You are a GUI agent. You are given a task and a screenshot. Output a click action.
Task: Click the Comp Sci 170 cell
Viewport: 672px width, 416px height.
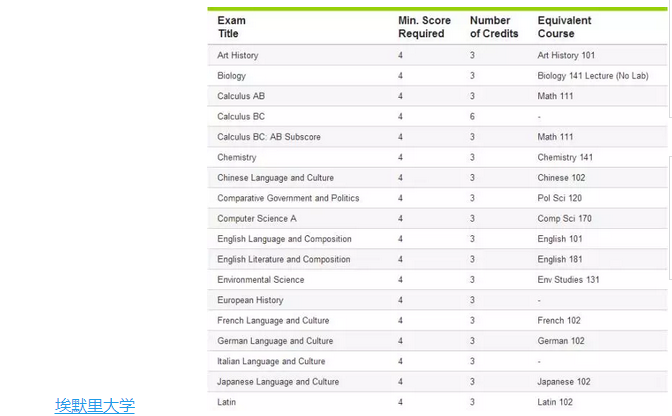(x=564, y=218)
